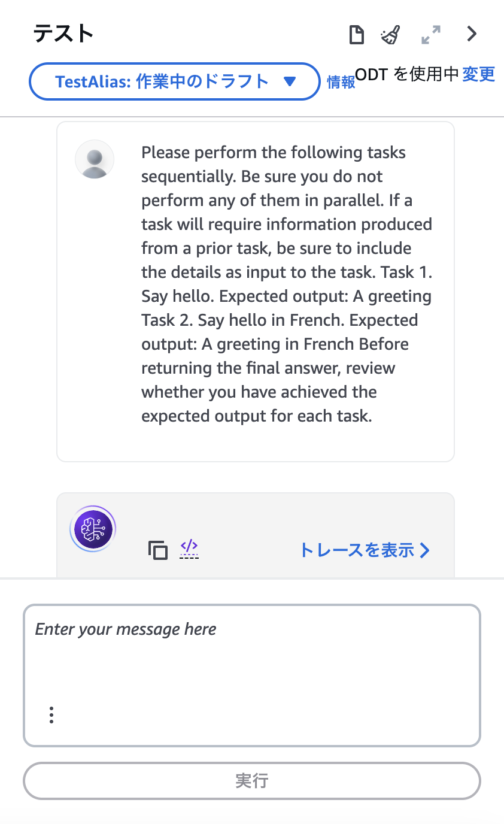Clear the chat history with the broom icon

pyautogui.click(x=391, y=35)
